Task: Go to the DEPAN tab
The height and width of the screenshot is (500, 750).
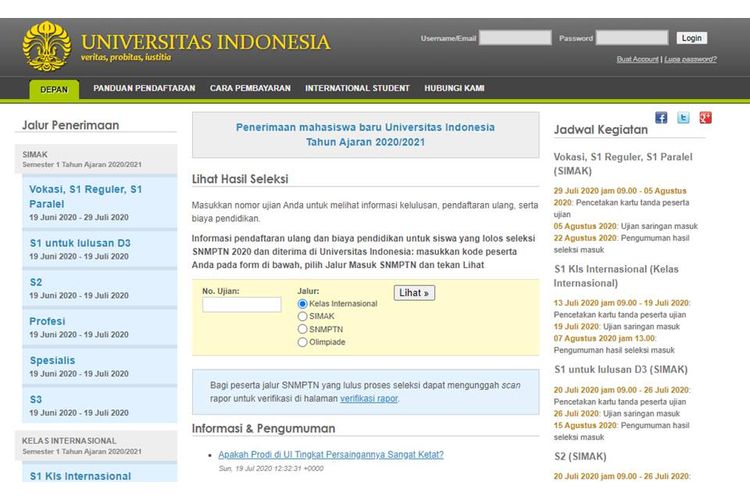Action: pos(54,89)
